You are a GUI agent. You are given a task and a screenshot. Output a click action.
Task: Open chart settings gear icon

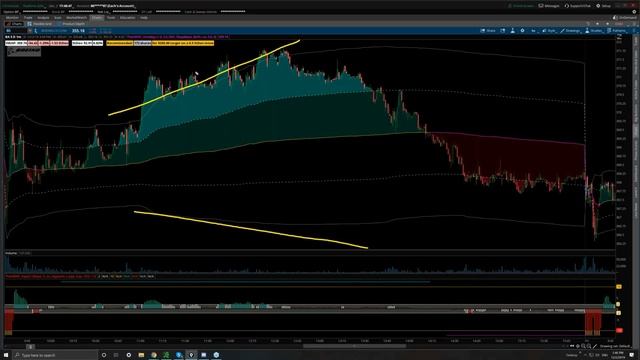(522, 31)
